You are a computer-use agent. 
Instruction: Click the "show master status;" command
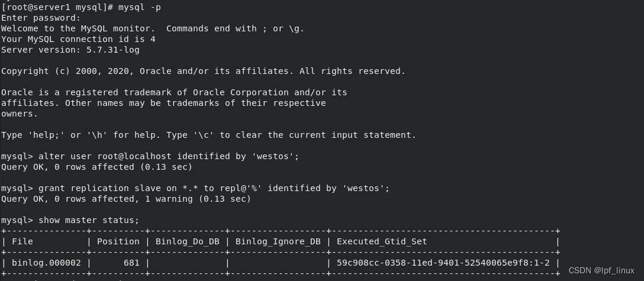(x=89, y=220)
